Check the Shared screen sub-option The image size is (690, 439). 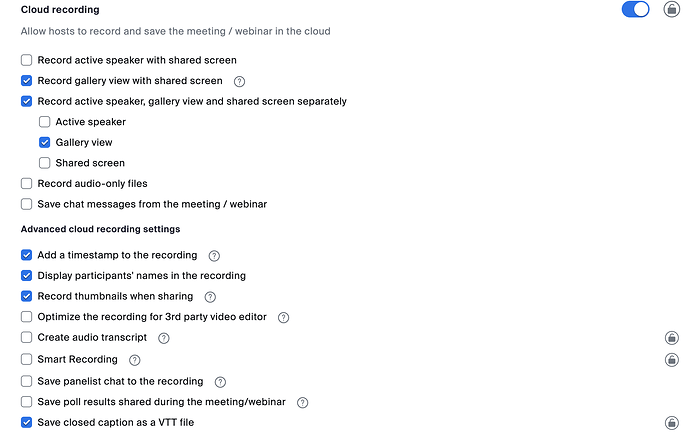click(x=45, y=162)
